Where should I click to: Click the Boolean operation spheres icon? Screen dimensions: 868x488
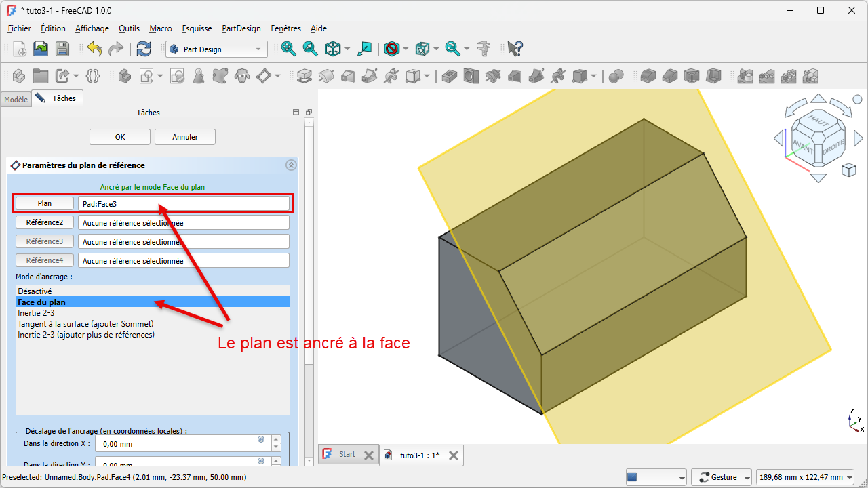[616, 76]
